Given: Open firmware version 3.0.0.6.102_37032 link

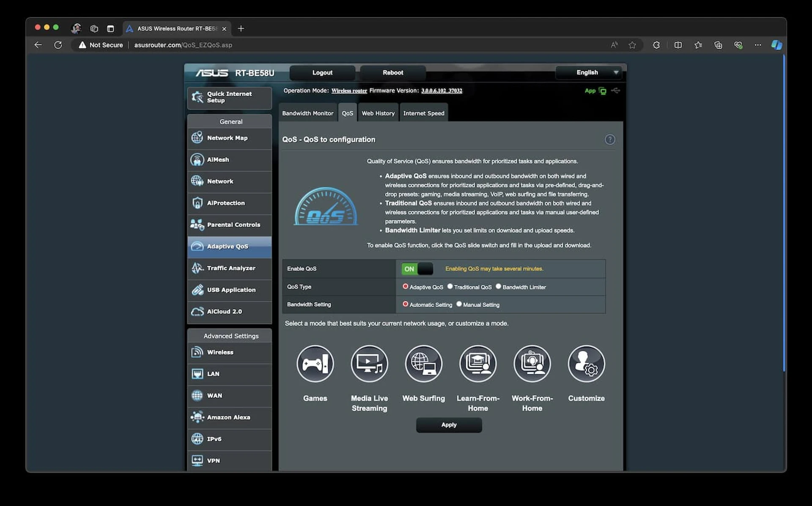Looking at the screenshot, I should click(442, 91).
